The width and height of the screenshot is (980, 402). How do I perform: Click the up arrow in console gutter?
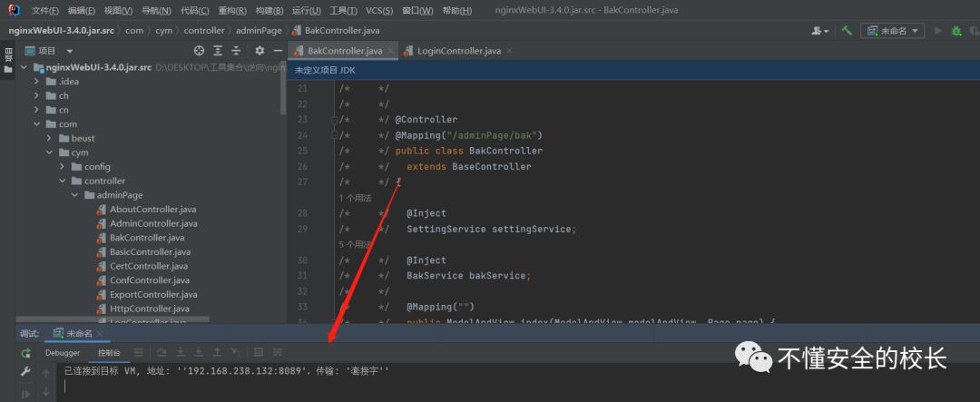(x=45, y=374)
